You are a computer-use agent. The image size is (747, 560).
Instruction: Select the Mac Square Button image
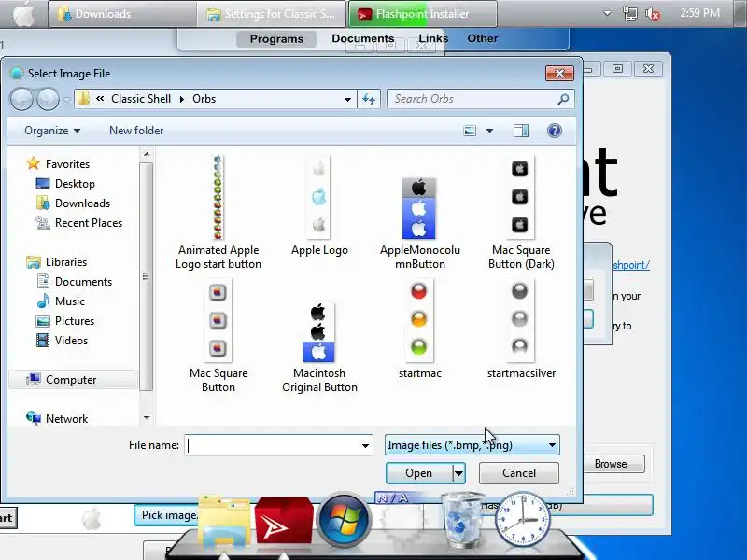click(218, 336)
